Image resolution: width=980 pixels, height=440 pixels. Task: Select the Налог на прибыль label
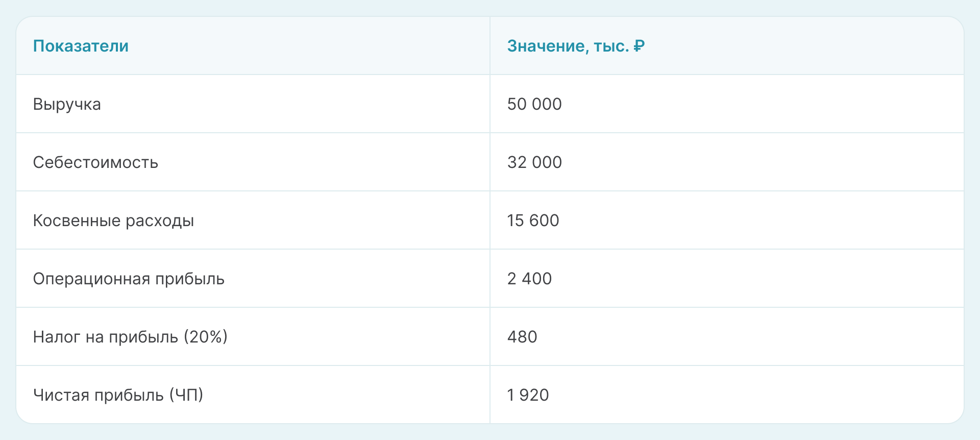pyautogui.click(x=106, y=337)
